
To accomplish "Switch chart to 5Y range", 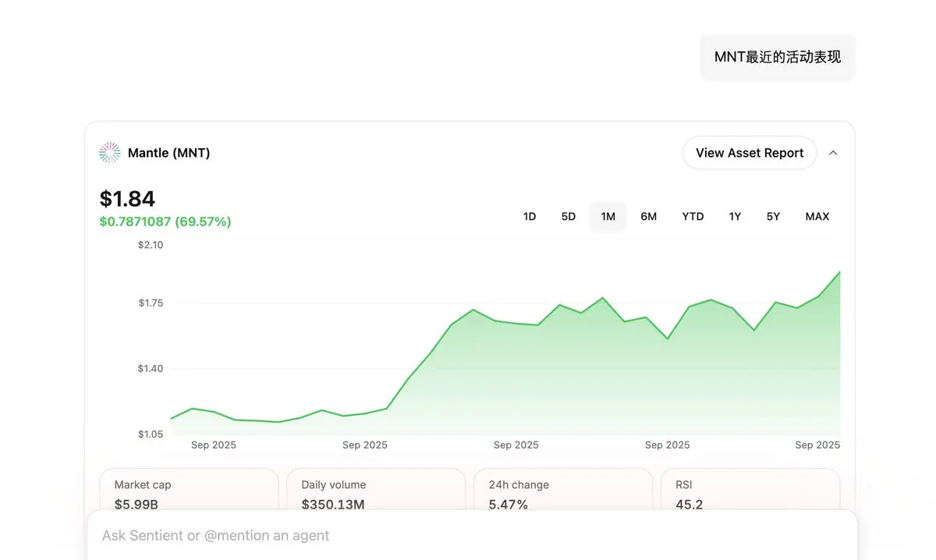I will (773, 217).
